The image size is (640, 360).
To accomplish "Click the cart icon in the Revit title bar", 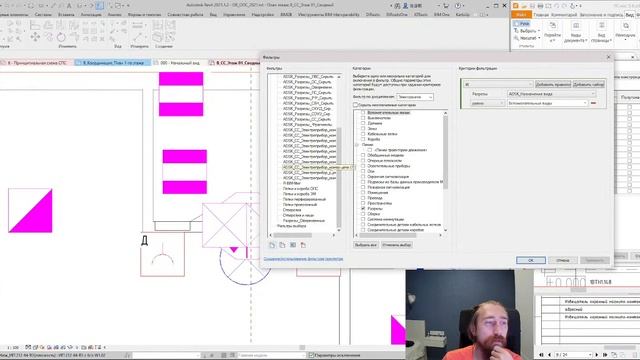I will tap(446, 6).
